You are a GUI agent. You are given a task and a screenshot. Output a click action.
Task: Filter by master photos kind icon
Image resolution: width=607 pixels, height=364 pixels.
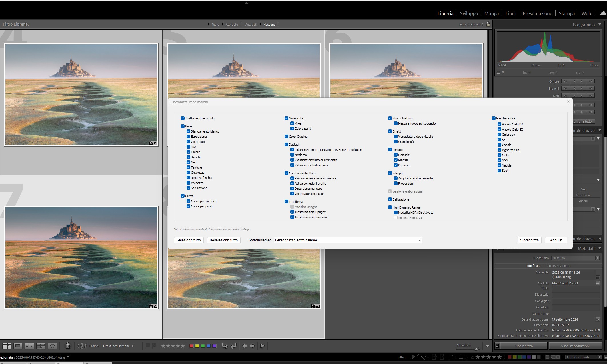548,357
